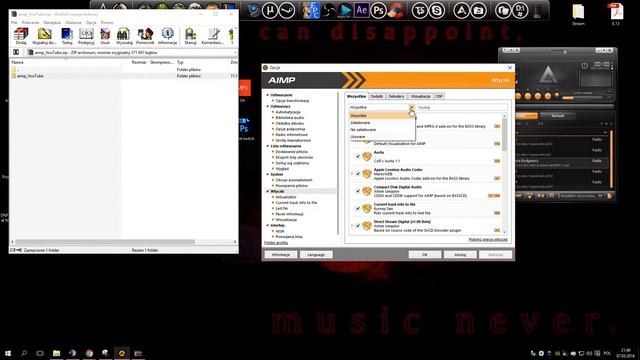Expand the Apple Lossless Audio Codec entry

[x=352, y=174]
